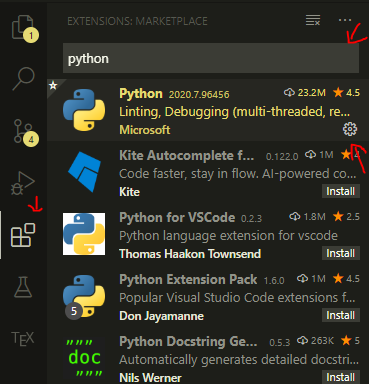The height and width of the screenshot is (384, 369).
Task: Click Python for VSCode 2.5 rating
Action: (347, 217)
